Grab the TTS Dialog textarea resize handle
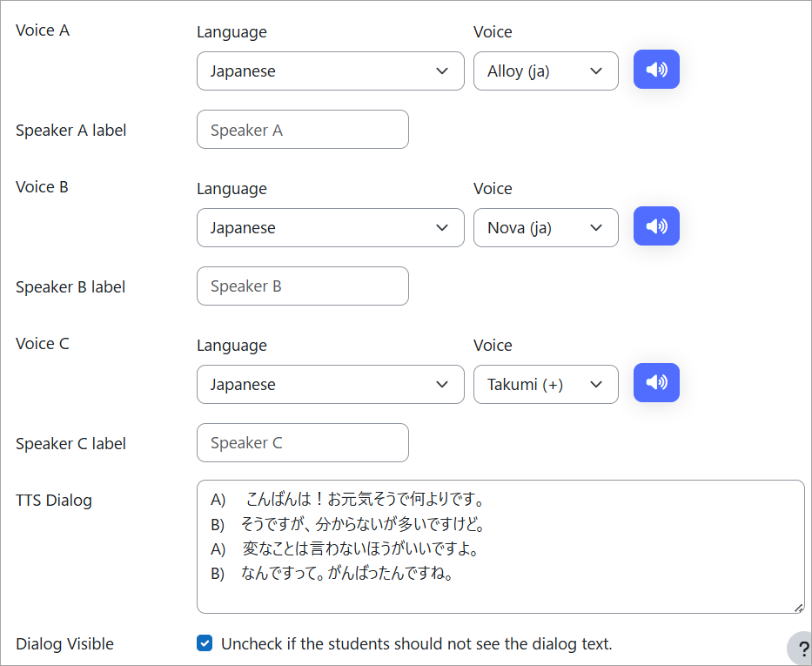 click(x=799, y=609)
